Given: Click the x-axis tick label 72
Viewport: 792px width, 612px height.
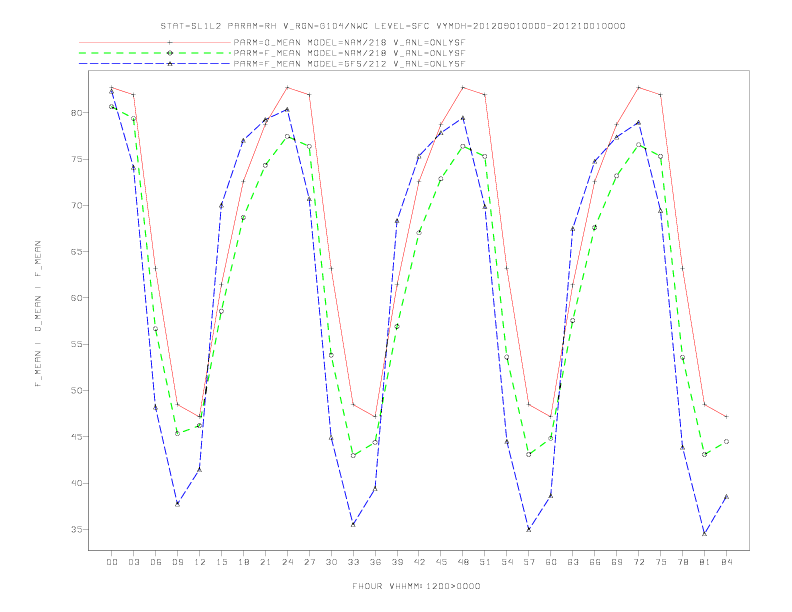Looking at the screenshot, I should [638, 562].
